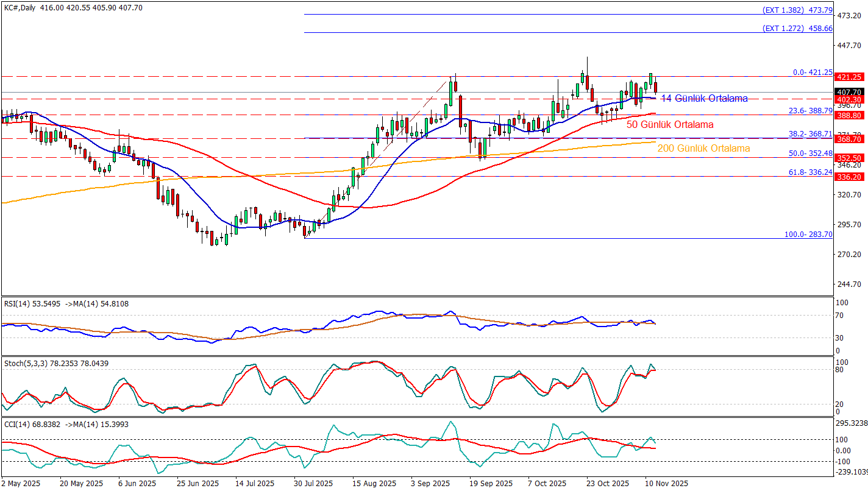Select the 200 Günlük Ortalama label
The image size is (868, 491).
[x=703, y=148]
